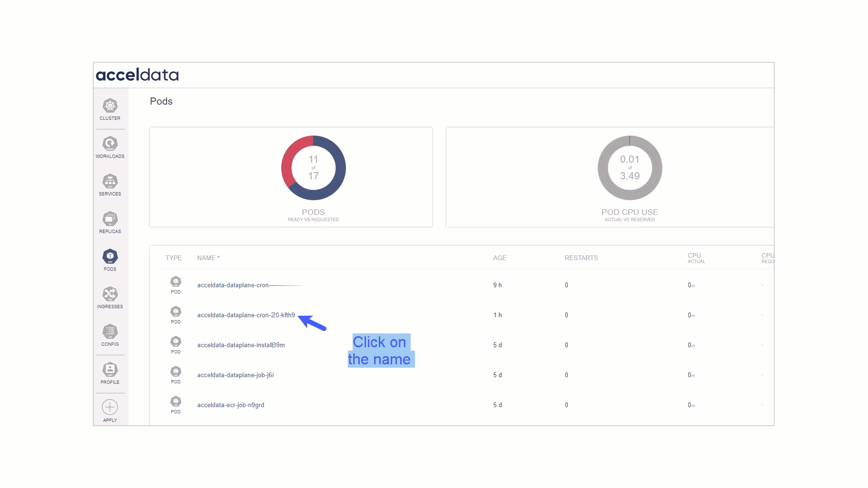Screen dimensions: 868x488
Task: Sort table by AGE column
Action: tap(500, 258)
